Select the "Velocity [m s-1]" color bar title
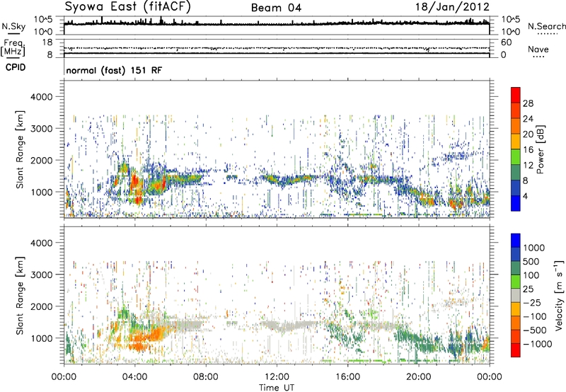Viewport: 566px width, 392px height. click(559, 295)
